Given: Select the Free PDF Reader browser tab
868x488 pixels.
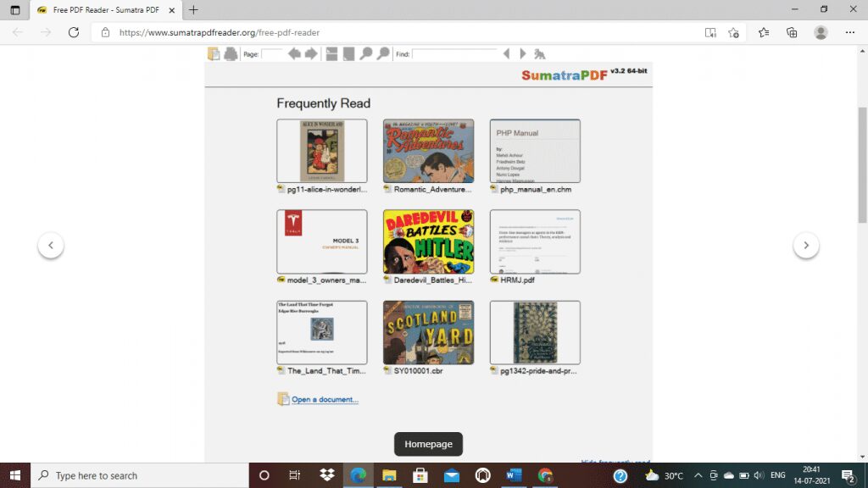Looking at the screenshot, I should pos(106,10).
